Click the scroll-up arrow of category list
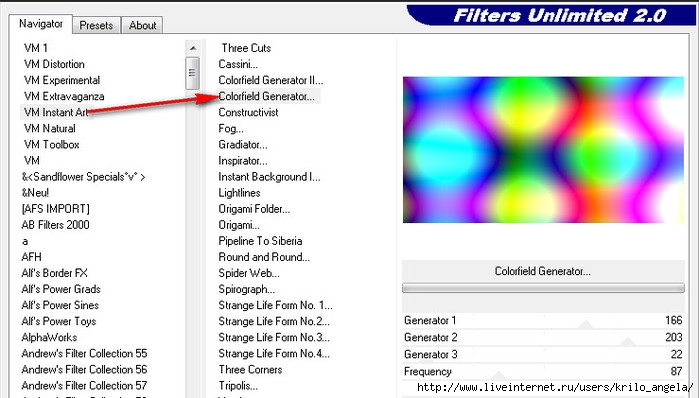Image resolution: width=699 pixels, height=398 pixels. click(x=193, y=48)
